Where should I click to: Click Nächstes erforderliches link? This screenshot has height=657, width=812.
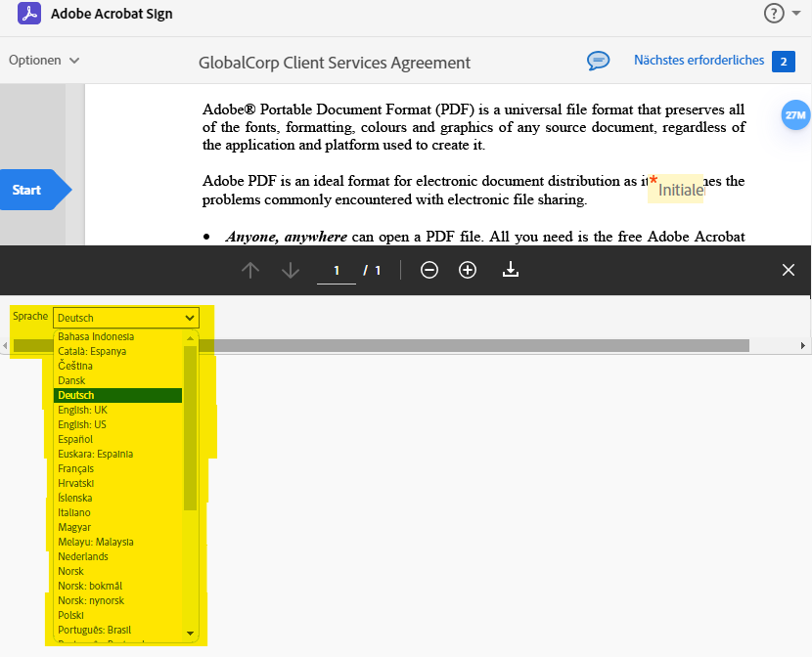click(699, 60)
